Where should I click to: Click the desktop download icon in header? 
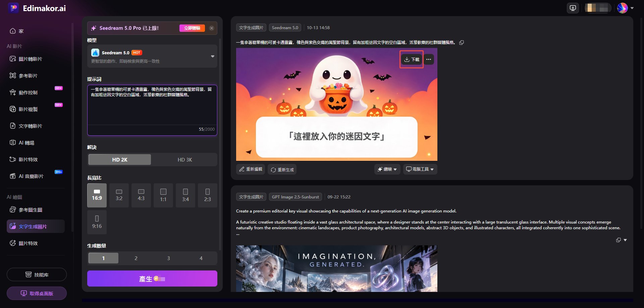(573, 8)
